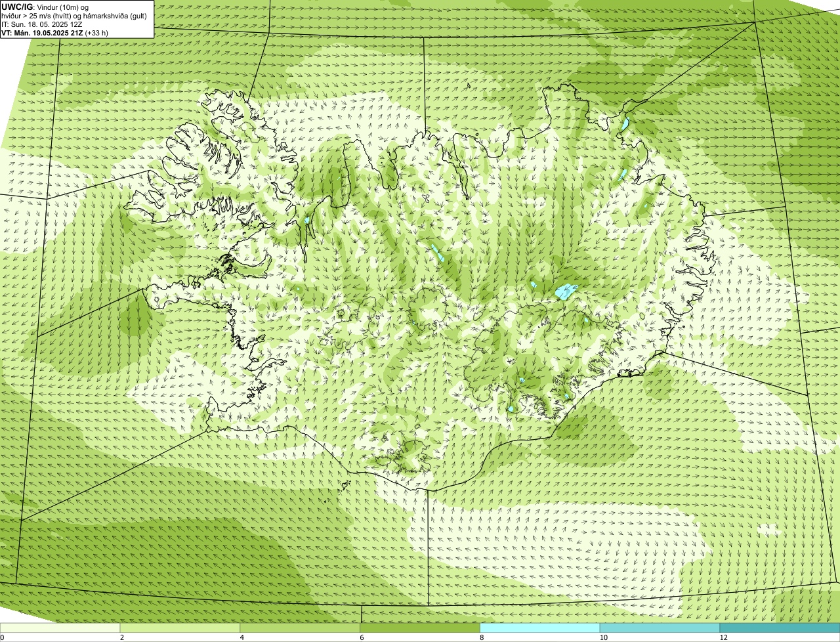Viewport: 840px width, 642px height.
Task: Click the darkest teal legend segment above 12
Action: (x=780, y=628)
